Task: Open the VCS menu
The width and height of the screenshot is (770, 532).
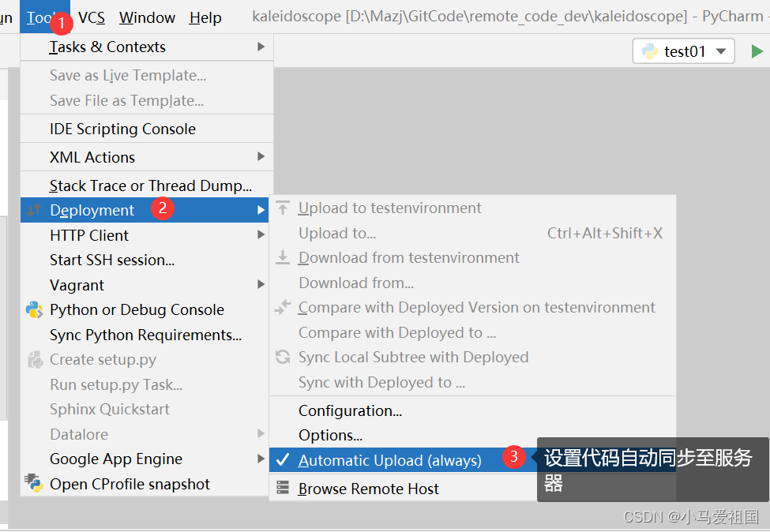Action: pos(92,17)
